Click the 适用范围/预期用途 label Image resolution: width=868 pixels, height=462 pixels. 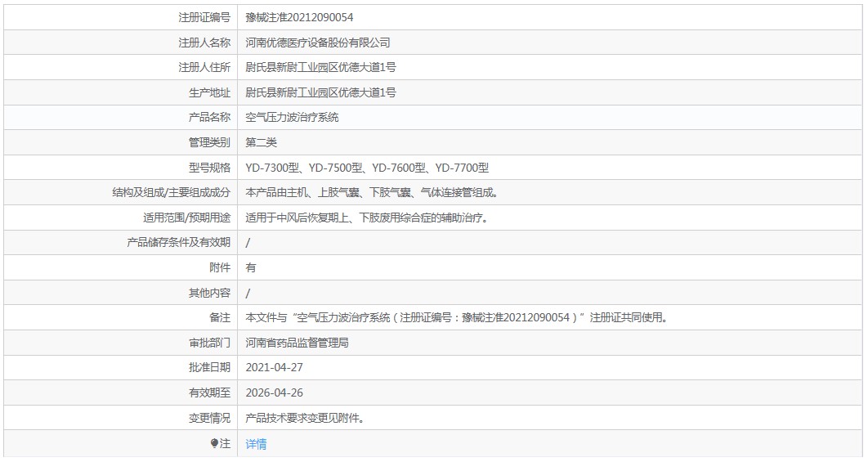coord(186,218)
